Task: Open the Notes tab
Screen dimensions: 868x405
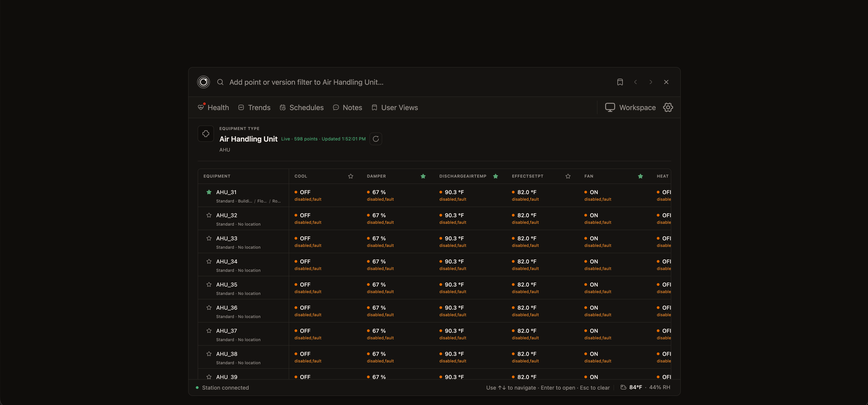Action: (347, 107)
